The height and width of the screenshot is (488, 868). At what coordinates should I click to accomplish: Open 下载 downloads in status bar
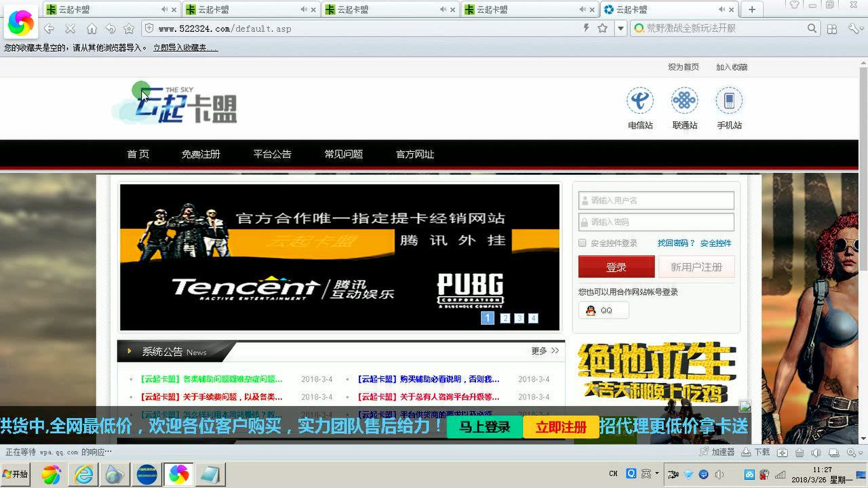[x=755, y=452]
